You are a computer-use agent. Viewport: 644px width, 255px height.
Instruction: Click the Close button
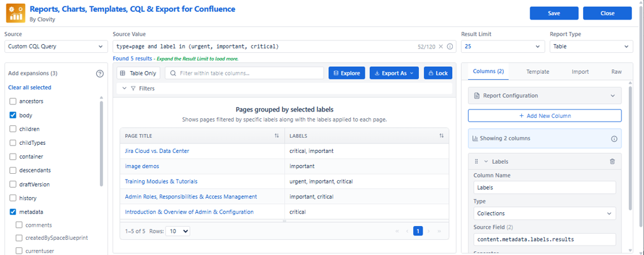point(608,13)
